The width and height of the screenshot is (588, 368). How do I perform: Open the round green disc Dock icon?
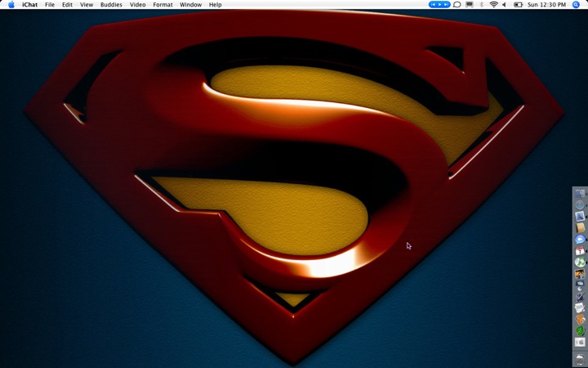pyautogui.click(x=580, y=263)
